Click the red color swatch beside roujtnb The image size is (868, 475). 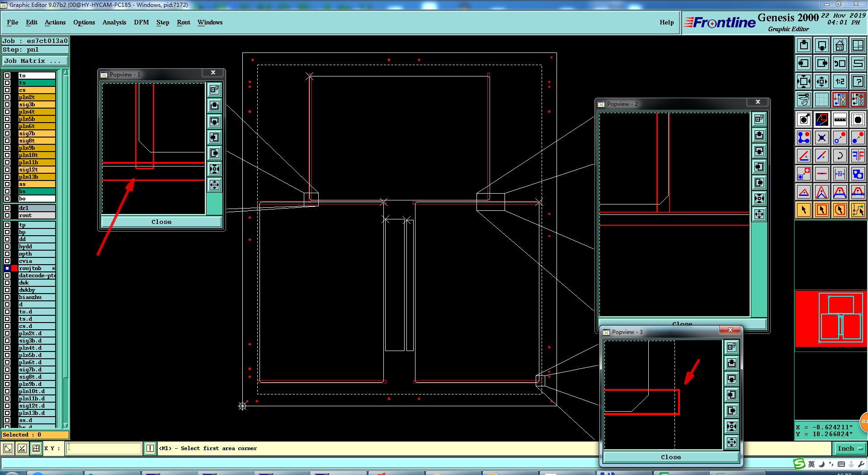point(14,268)
